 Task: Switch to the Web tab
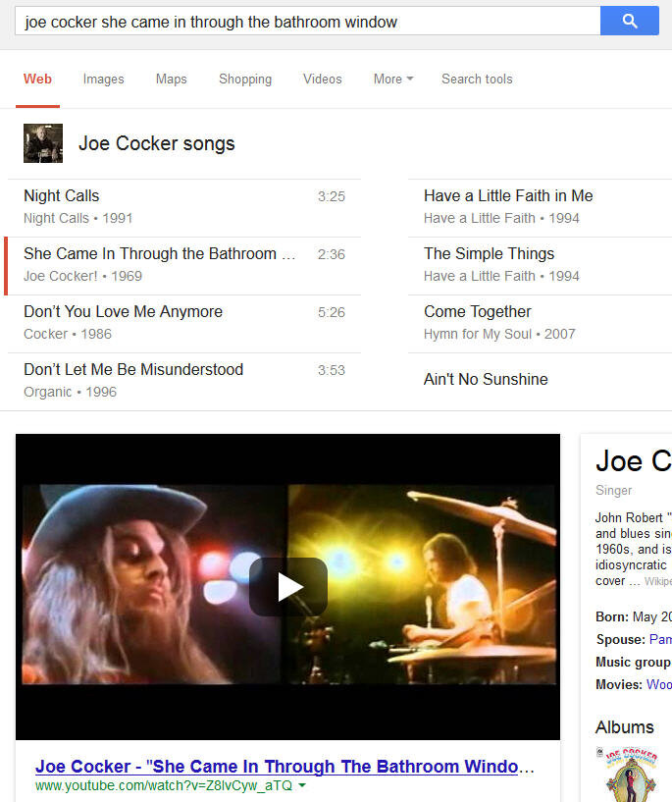click(x=37, y=79)
